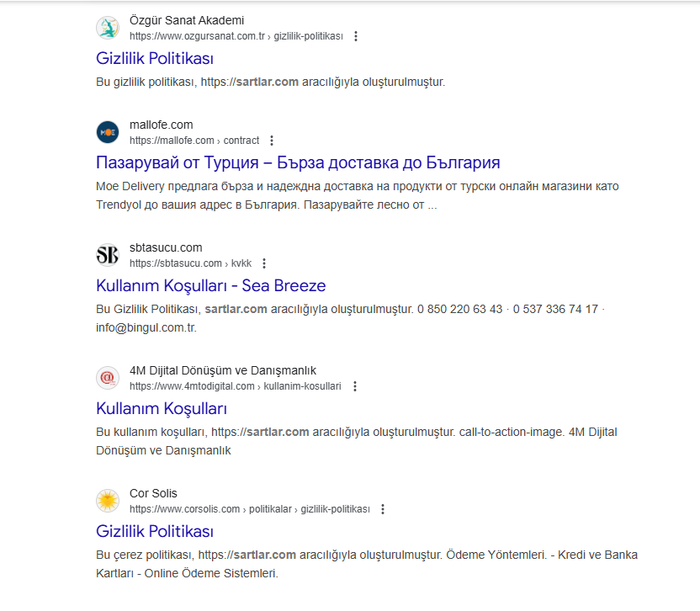Open Özgür Sanat Akademi Gizlilik Politikası link
Viewport: 700px width, 611px height.
coord(155,59)
